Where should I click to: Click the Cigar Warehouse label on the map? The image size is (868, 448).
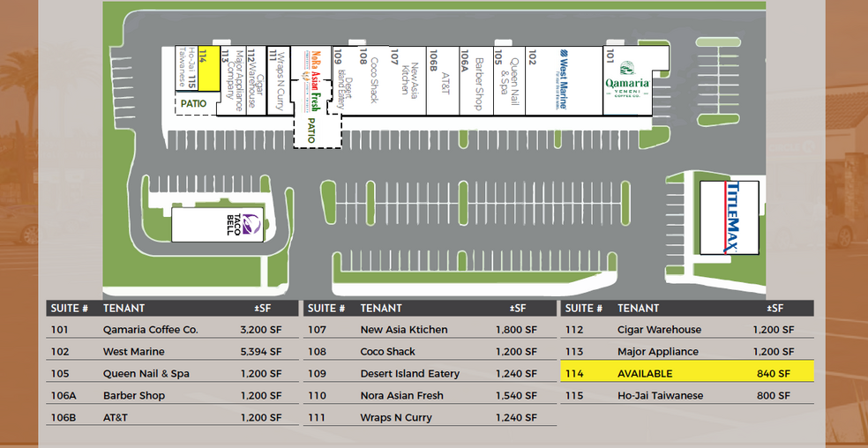click(x=256, y=85)
